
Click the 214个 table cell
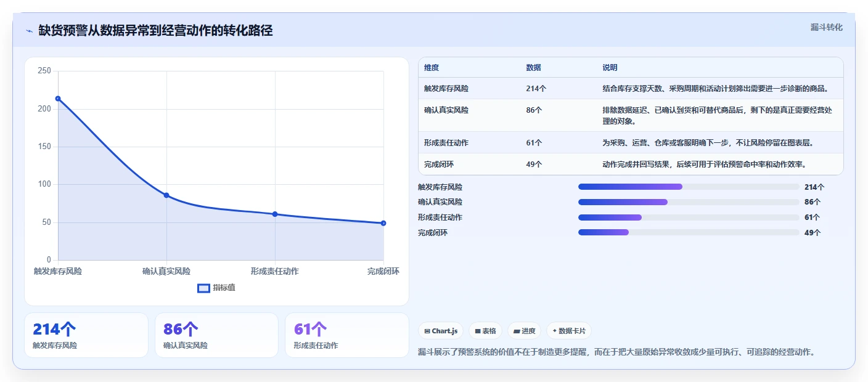click(536, 89)
